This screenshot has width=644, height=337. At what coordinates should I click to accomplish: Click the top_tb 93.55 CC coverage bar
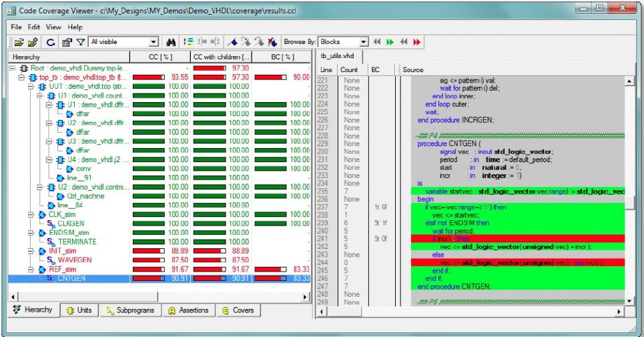(x=148, y=77)
